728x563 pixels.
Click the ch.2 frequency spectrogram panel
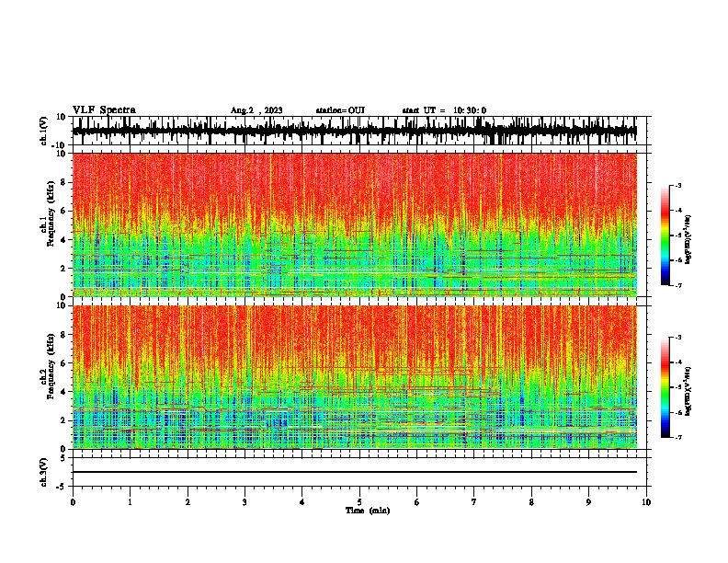pos(355,377)
